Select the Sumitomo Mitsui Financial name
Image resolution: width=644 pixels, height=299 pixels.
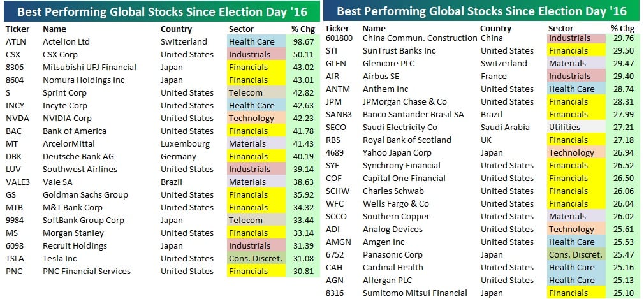(413, 293)
